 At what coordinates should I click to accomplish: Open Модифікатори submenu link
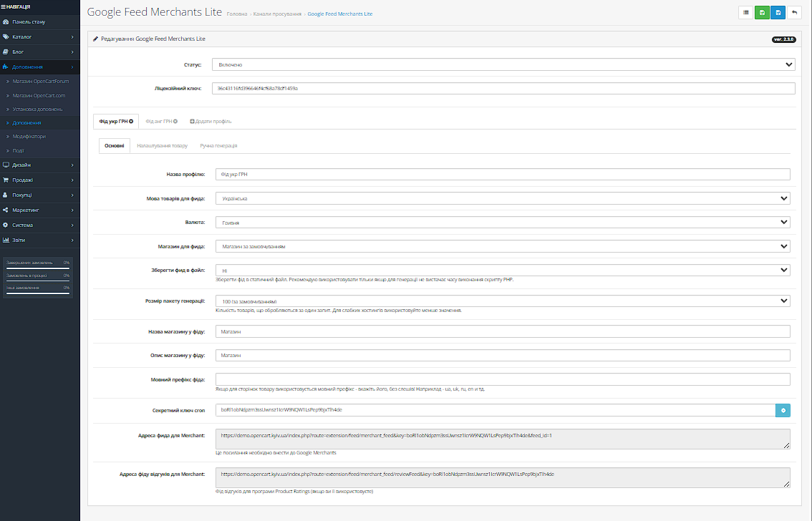pyautogui.click(x=29, y=137)
